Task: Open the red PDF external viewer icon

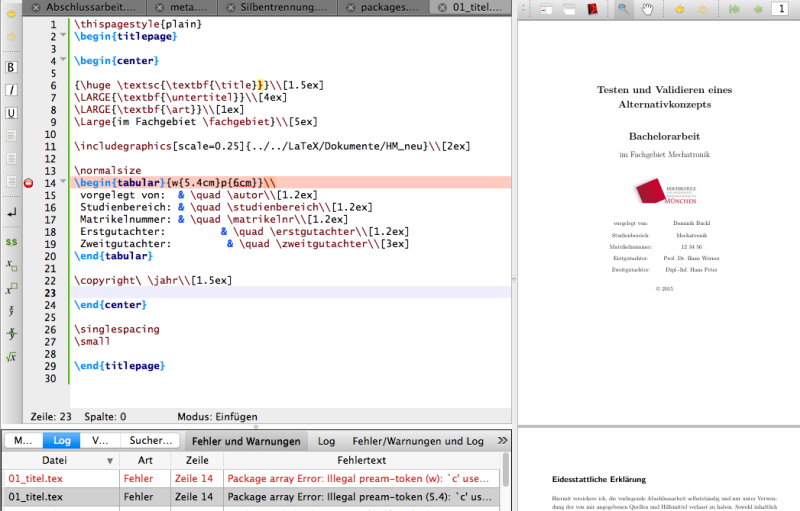Action: [592, 9]
